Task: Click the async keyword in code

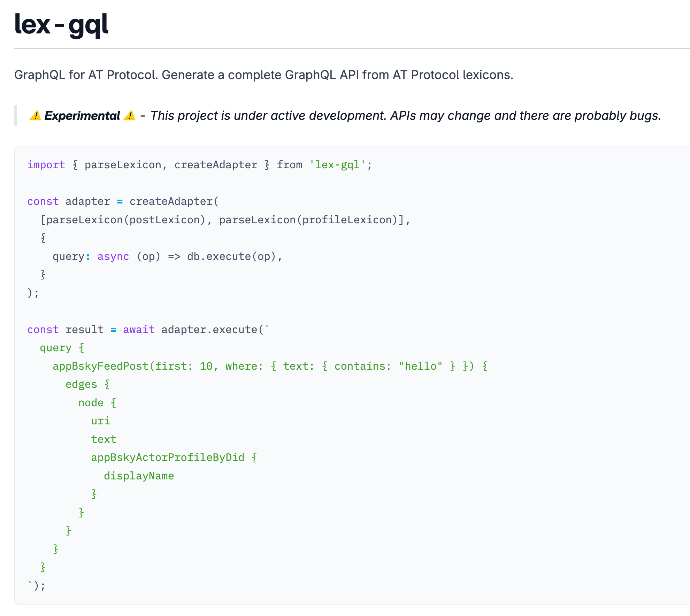Action: 113,256
